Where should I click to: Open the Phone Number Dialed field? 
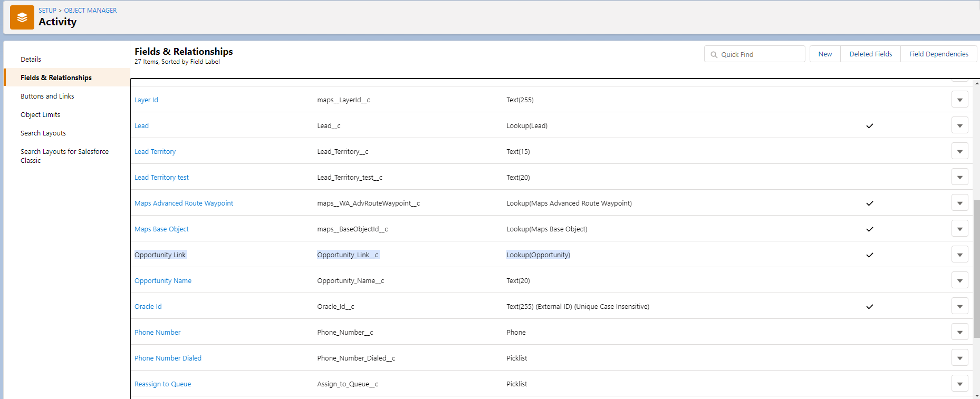click(x=168, y=358)
